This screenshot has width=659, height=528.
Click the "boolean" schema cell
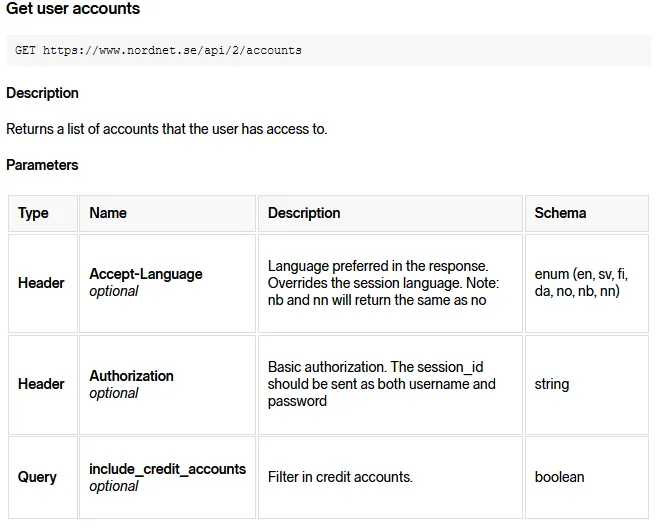click(559, 477)
